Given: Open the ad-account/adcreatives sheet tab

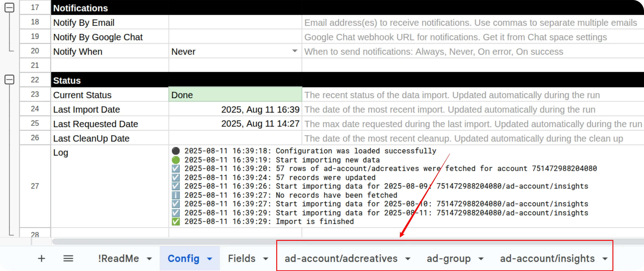Looking at the screenshot, I should [341, 259].
